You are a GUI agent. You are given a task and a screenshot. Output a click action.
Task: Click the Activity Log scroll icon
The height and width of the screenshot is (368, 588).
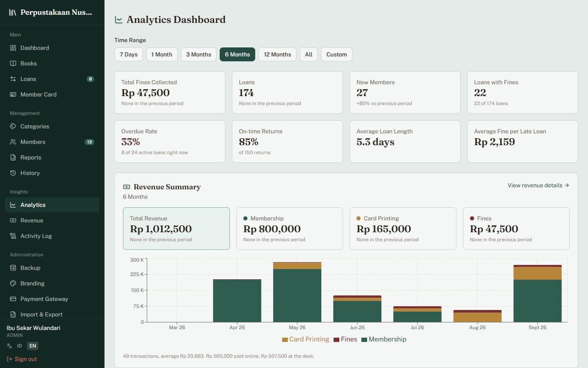[13, 236]
